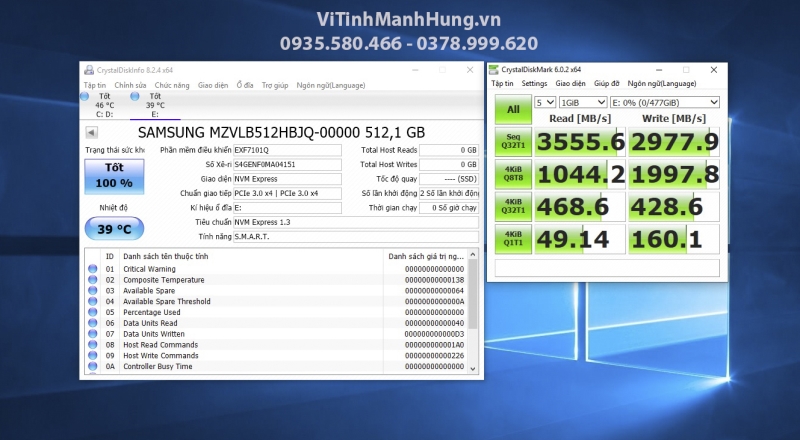The width and height of the screenshot is (800, 440).
Task: Click the CrystalDiskInfo title bar app icon
Action: tap(89, 70)
